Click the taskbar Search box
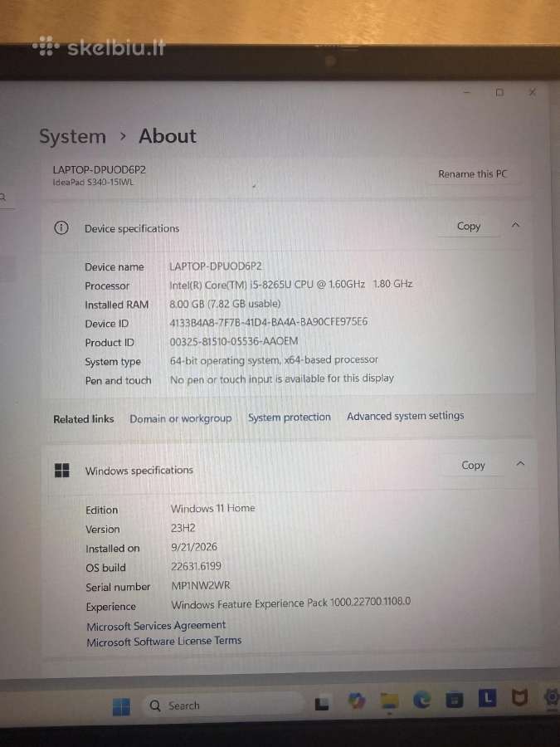The image size is (560, 747). [x=224, y=705]
